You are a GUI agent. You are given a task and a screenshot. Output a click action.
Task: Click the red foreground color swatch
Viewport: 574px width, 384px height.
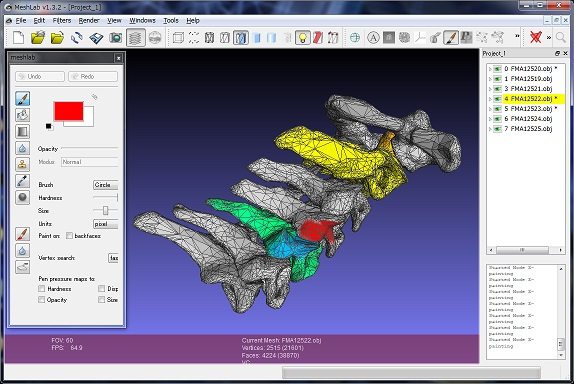68,111
